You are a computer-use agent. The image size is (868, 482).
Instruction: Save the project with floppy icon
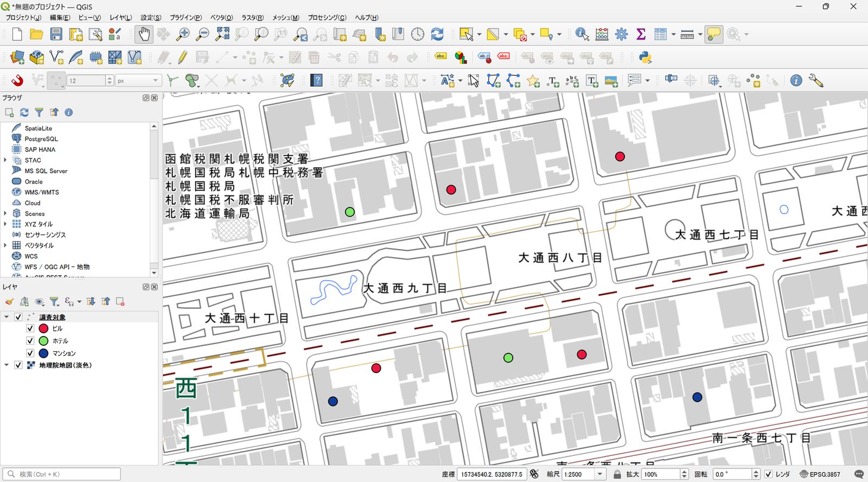[x=56, y=35]
